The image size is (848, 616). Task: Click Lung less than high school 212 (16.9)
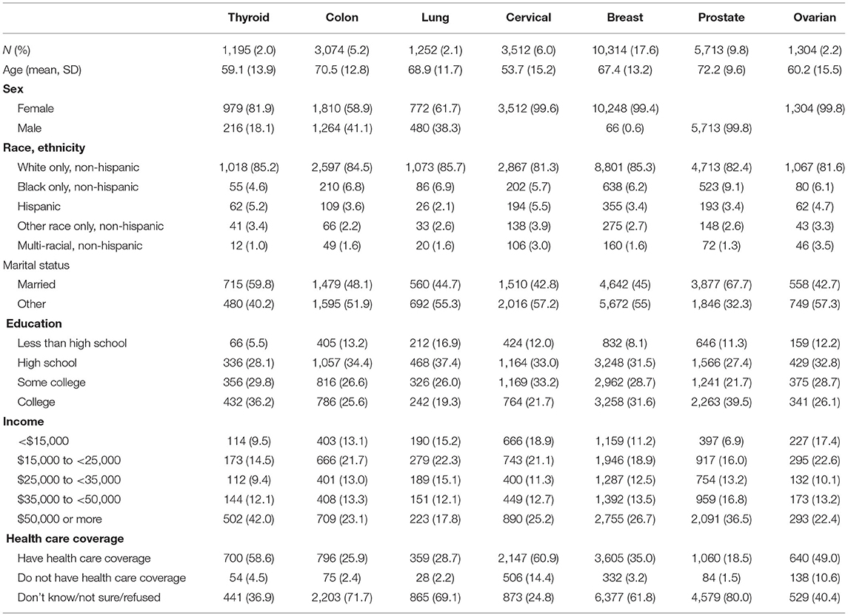coord(435,344)
